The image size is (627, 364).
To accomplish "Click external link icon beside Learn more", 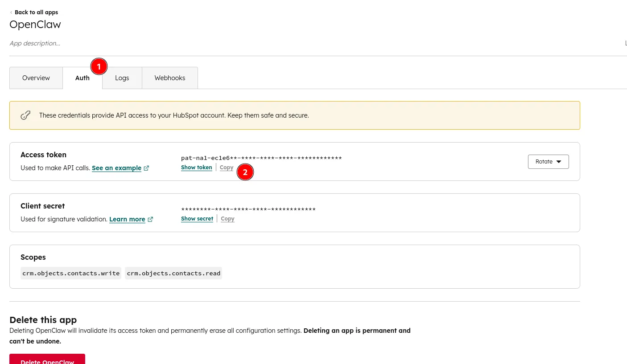I will tap(150, 220).
